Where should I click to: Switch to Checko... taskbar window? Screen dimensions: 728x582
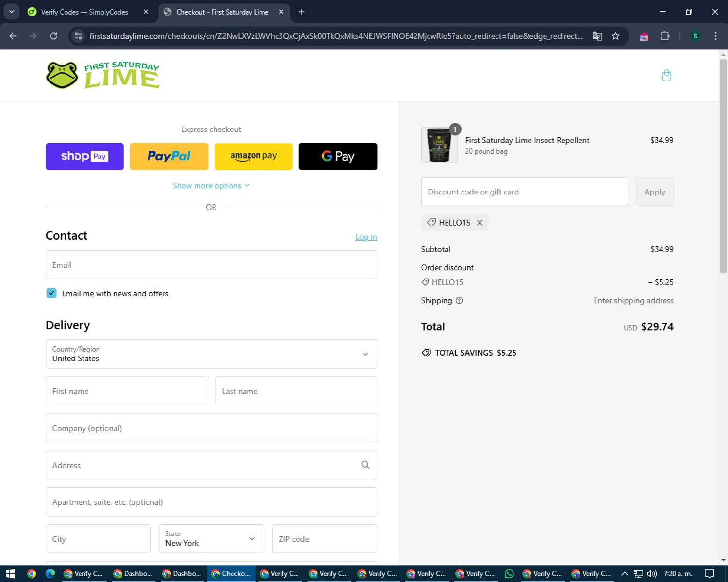(232, 574)
